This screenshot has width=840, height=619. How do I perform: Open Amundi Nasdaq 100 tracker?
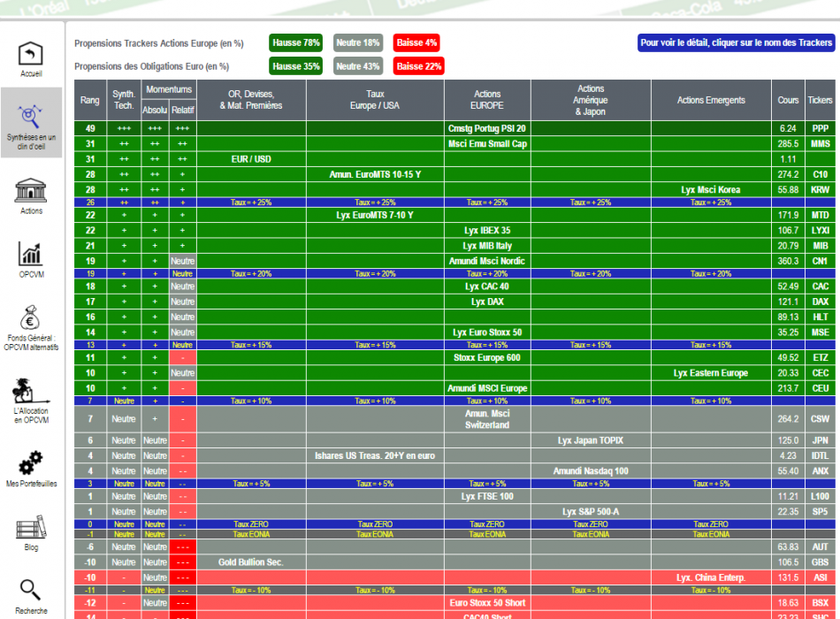tap(591, 471)
